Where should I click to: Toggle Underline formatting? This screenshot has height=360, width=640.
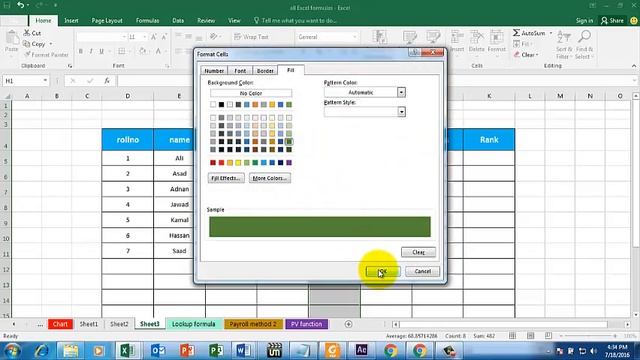tap(101, 51)
